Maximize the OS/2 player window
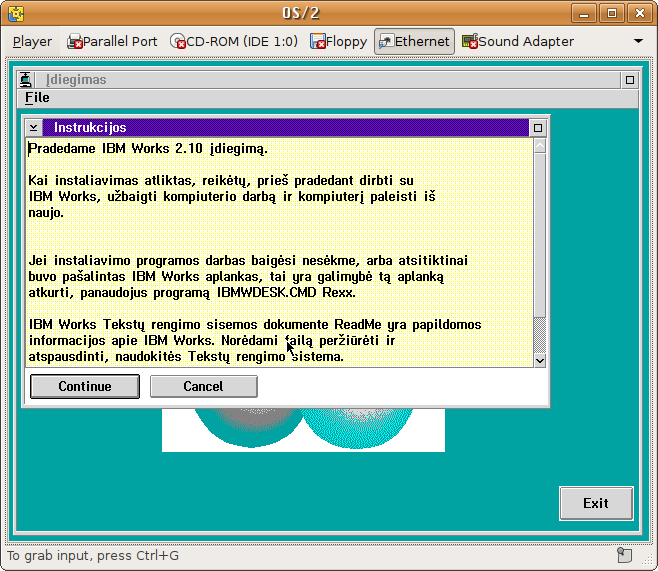 pos(612,13)
